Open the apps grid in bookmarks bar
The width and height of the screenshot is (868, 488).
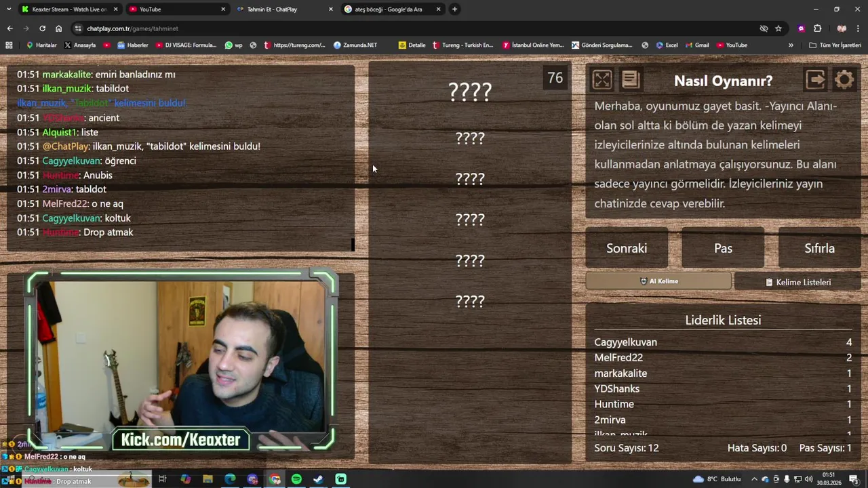(x=9, y=45)
